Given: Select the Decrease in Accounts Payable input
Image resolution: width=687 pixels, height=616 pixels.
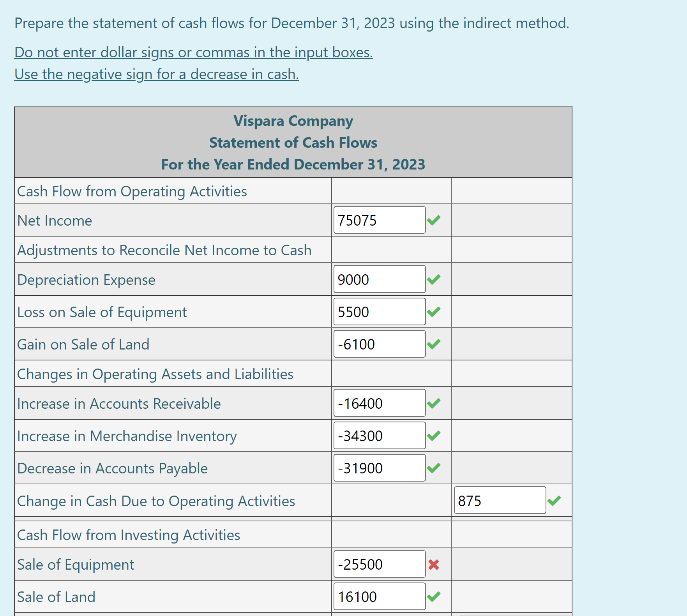Looking at the screenshot, I should [x=379, y=468].
